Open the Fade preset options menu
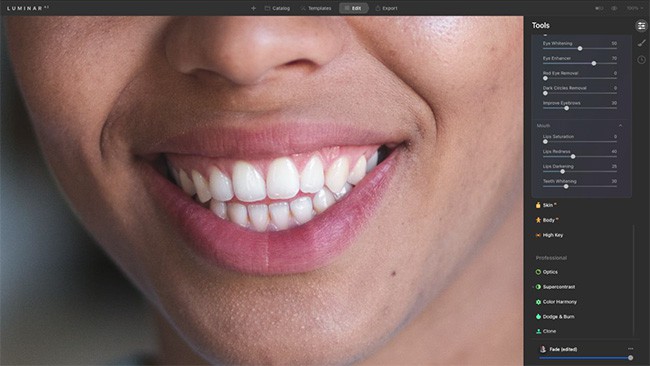The width and height of the screenshot is (650, 366). (x=631, y=349)
